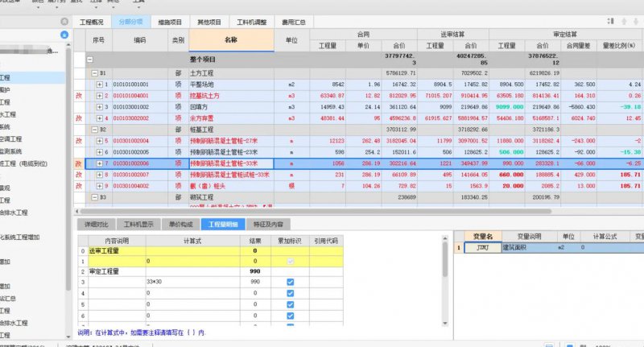Switch to the 工料机显示 bottom tab
The height and width of the screenshot is (347, 644).
(x=138, y=224)
